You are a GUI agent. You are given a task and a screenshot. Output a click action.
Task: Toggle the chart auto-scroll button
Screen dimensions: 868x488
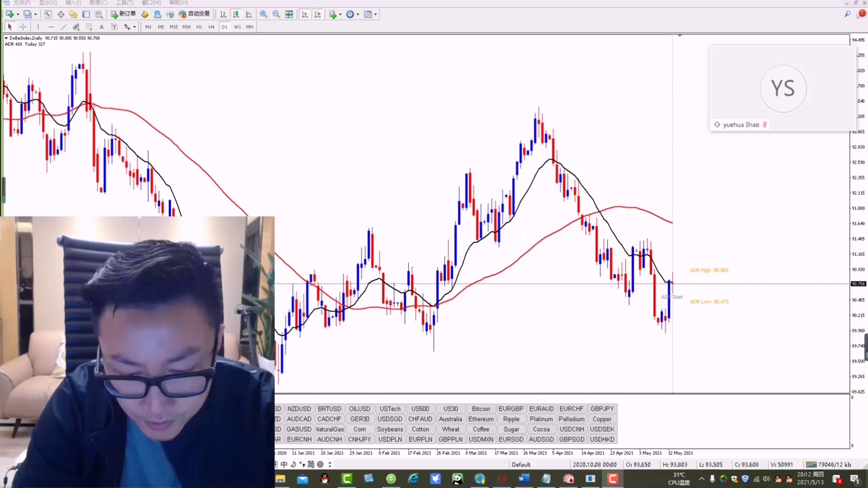[x=305, y=14]
